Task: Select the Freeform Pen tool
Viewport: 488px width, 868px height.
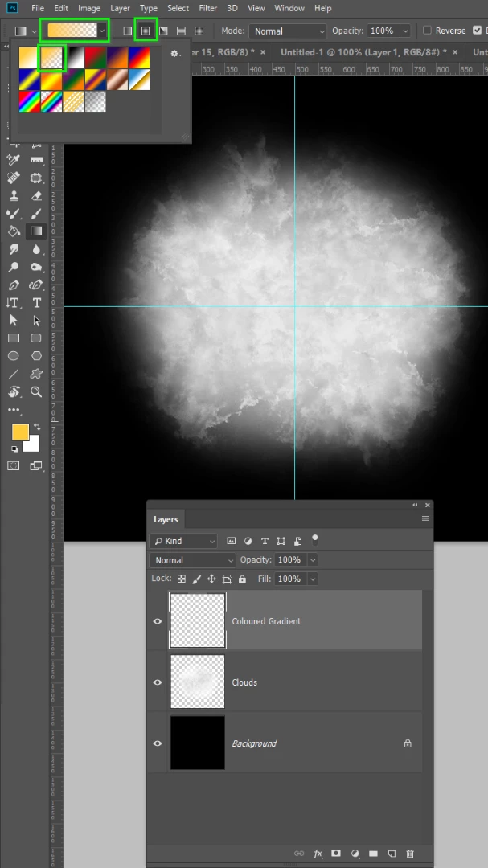Action: click(36, 285)
